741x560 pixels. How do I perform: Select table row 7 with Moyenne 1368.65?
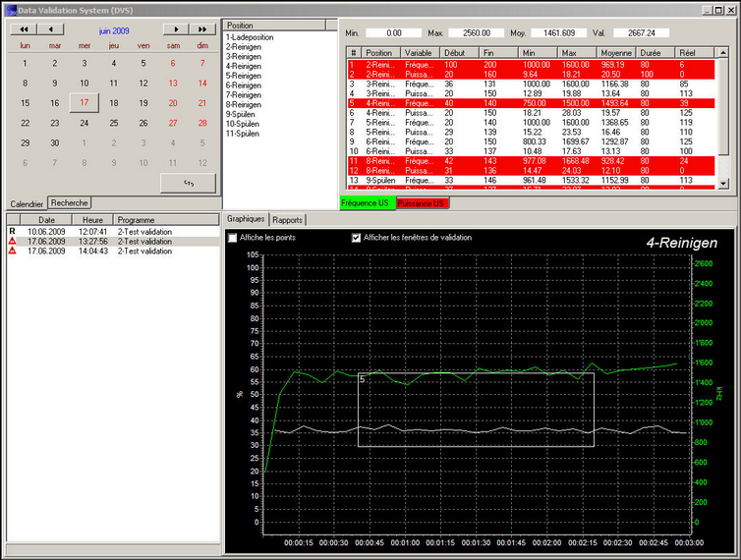tap(531, 123)
